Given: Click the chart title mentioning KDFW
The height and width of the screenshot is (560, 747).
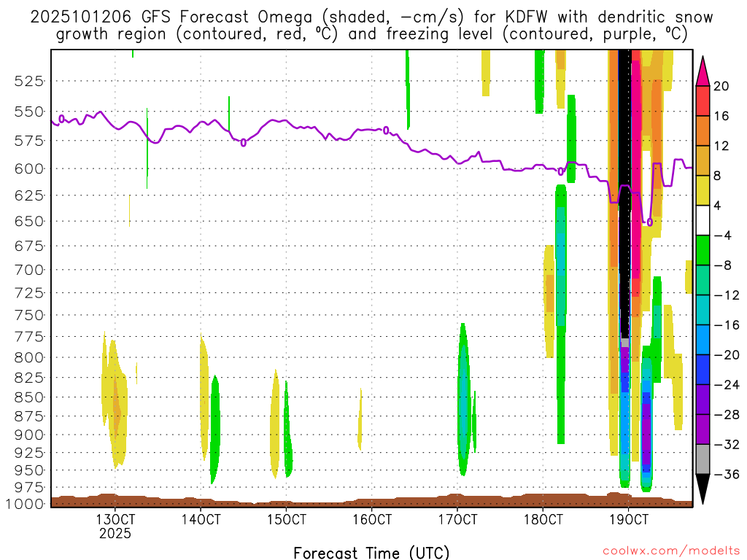Looking at the screenshot, I should tap(371, 17).
